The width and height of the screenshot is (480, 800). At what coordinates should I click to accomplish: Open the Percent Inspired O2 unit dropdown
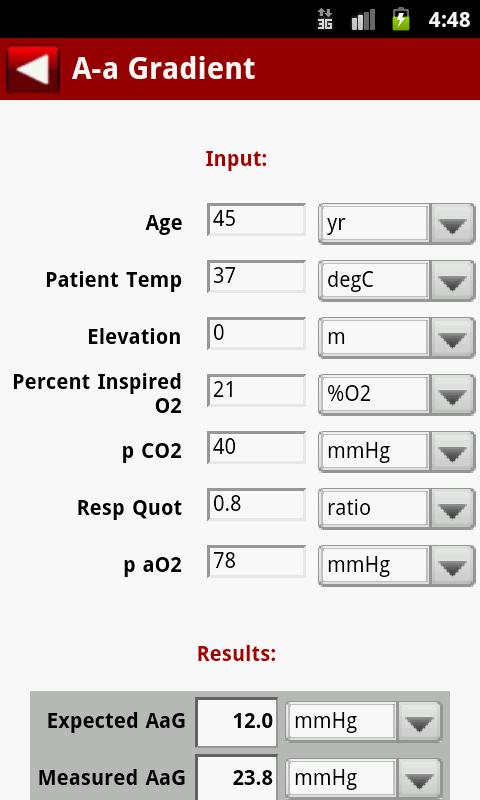[x=396, y=395]
